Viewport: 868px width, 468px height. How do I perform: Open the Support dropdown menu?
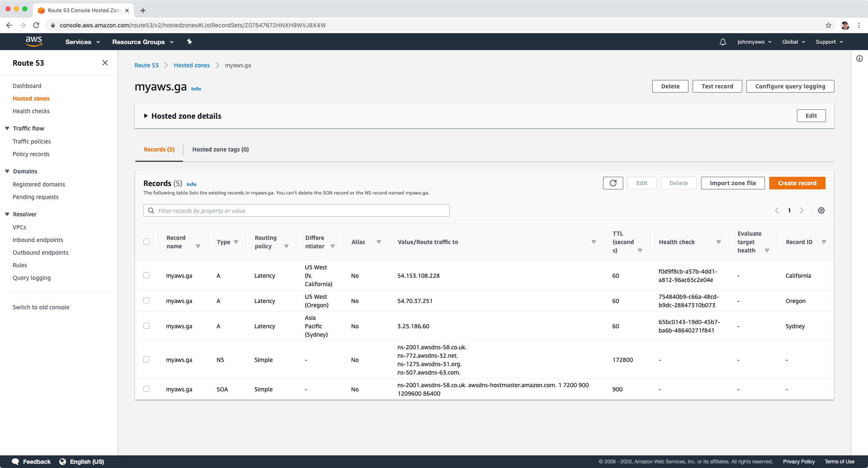[x=829, y=42]
